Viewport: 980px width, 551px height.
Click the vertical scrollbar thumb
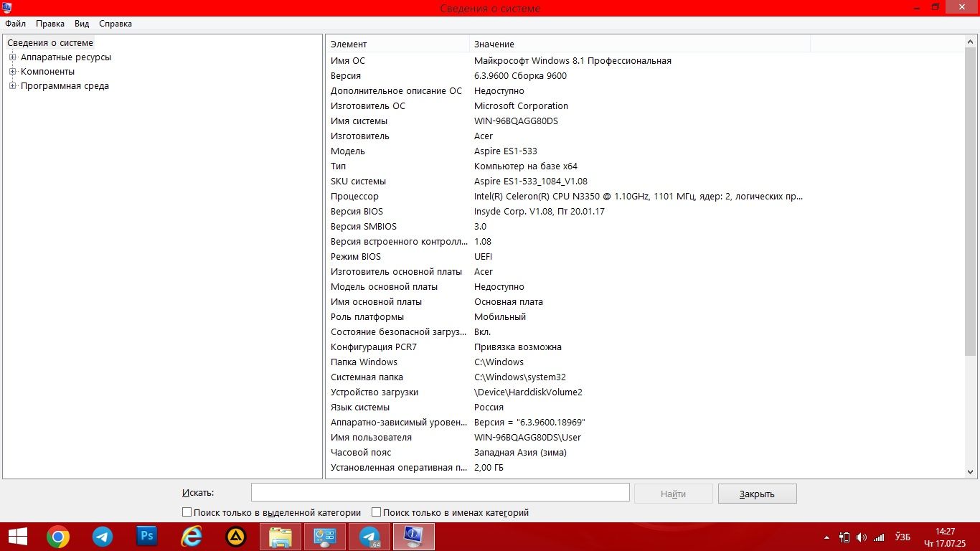971,201
